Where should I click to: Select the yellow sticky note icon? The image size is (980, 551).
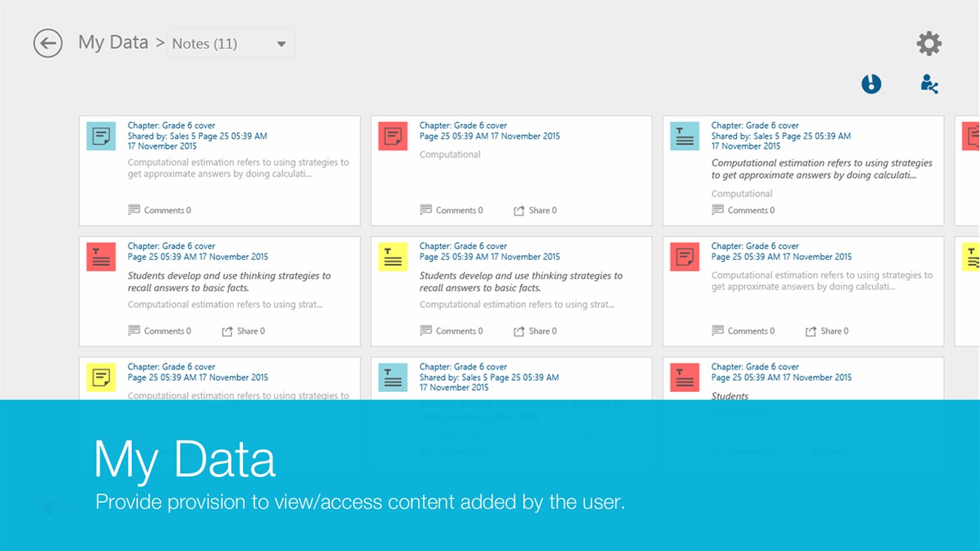click(101, 377)
